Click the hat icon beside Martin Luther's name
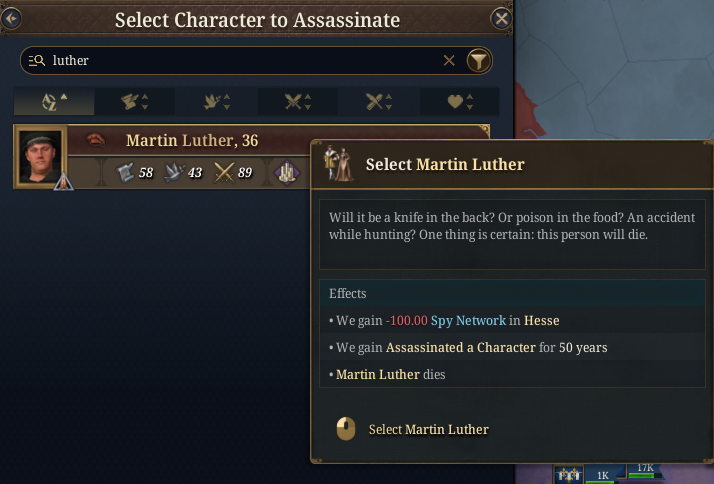This screenshot has height=484, width=714. tap(96, 141)
